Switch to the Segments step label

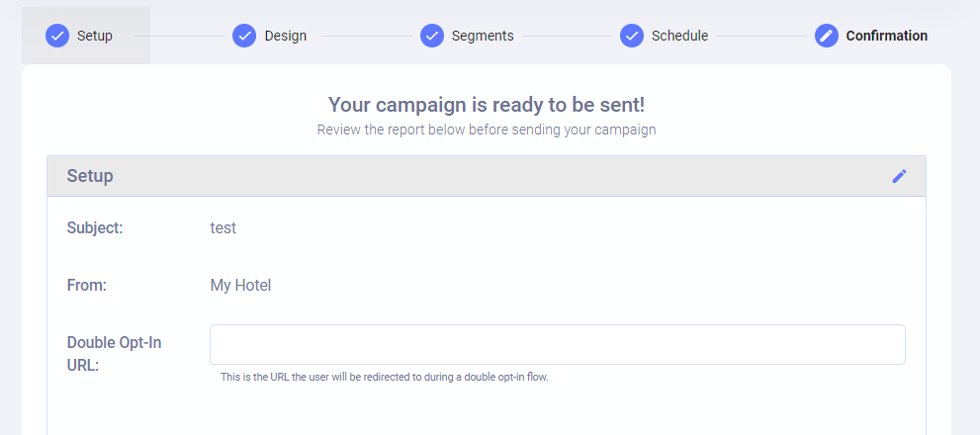[x=483, y=36]
